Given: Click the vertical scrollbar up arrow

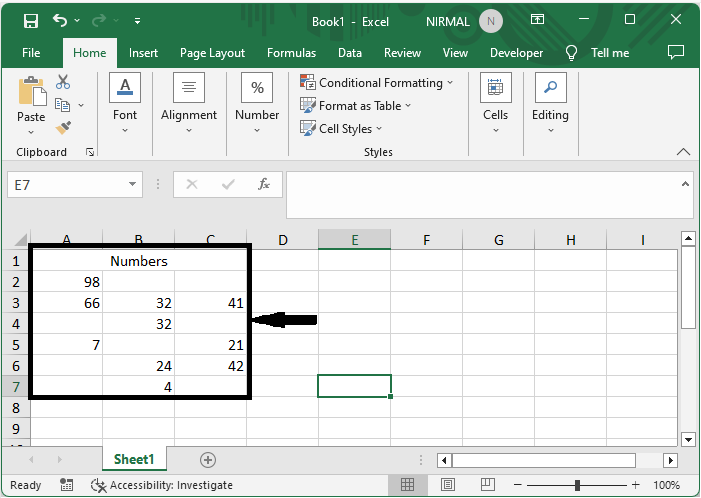Looking at the screenshot, I should tap(688, 238).
